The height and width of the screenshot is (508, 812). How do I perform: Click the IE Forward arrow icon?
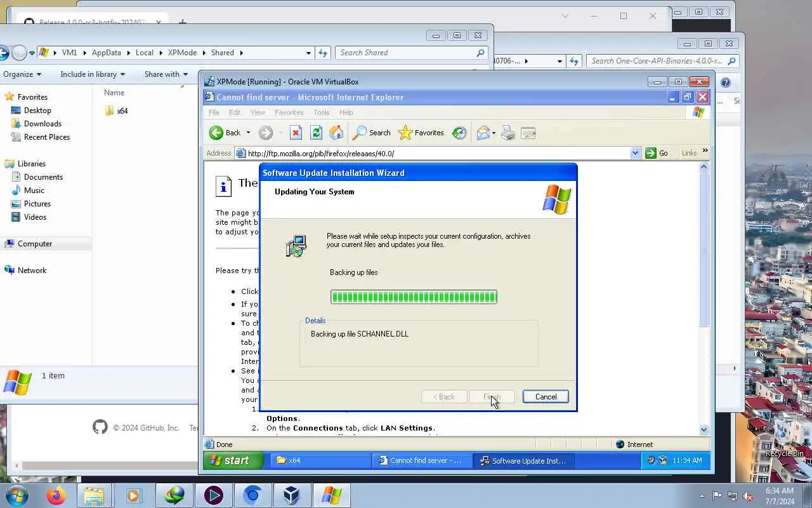(x=266, y=133)
